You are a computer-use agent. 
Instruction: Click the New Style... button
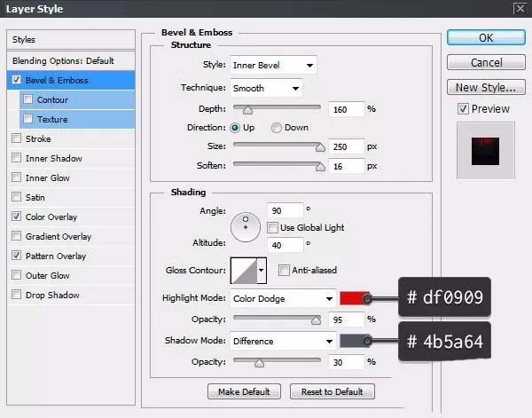click(x=486, y=87)
